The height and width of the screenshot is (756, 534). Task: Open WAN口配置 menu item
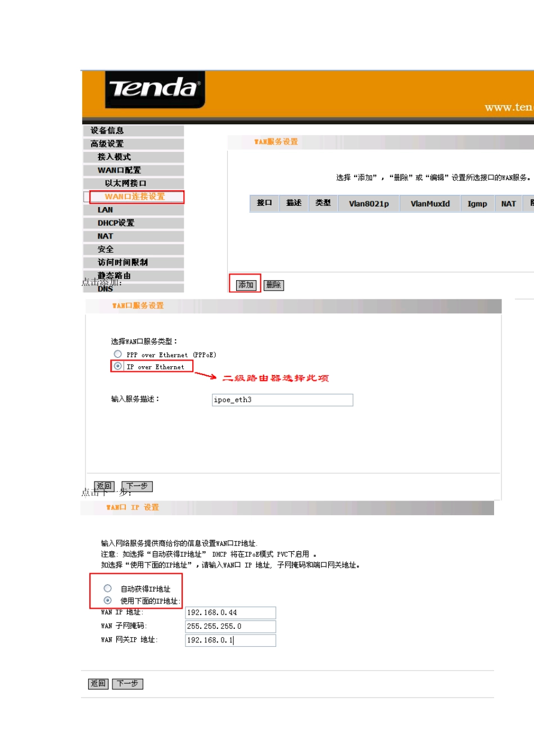coord(133,170)
